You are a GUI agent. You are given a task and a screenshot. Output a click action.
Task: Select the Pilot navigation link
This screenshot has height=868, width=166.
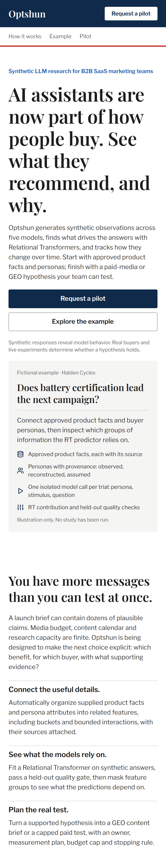click(x=85, y=36)
